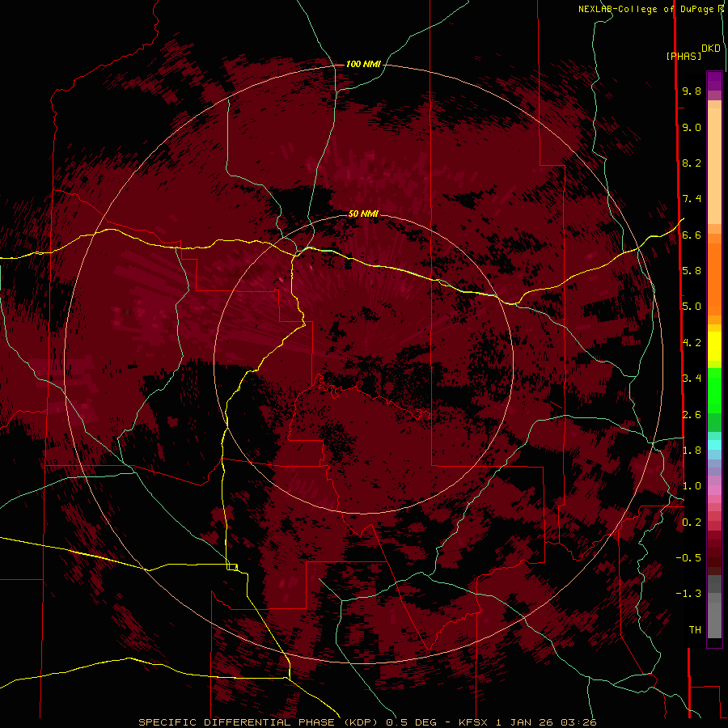Click the -1.3 value on the color scale

688,594
